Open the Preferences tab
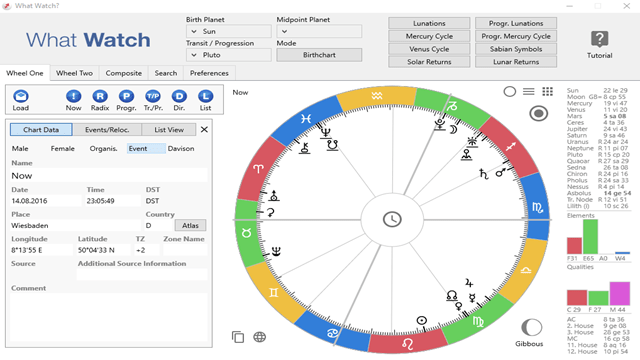 pos(209,73)
